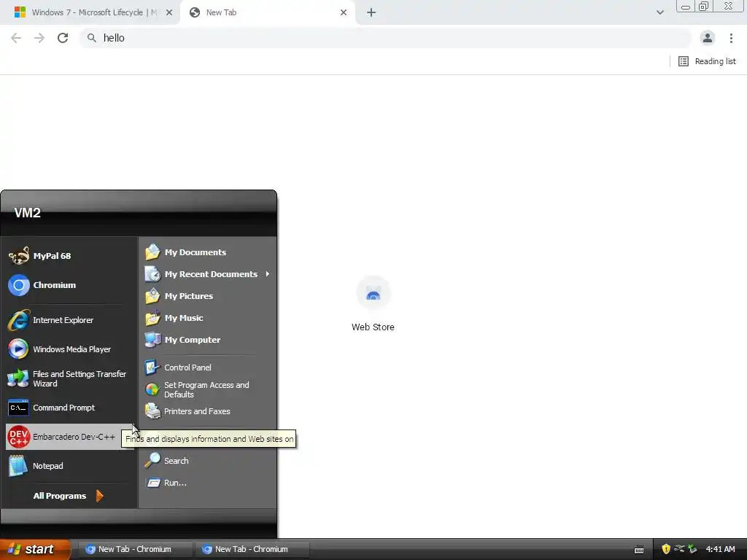
Task: Switch to first New Tab - Chromium taskbar button
Action: [x=135, y=549]
